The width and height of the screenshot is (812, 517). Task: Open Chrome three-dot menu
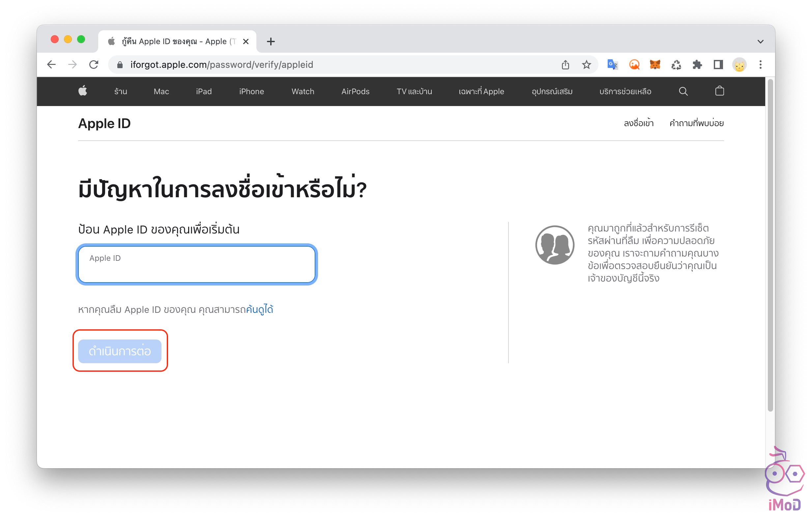click(x=760, y=64)
